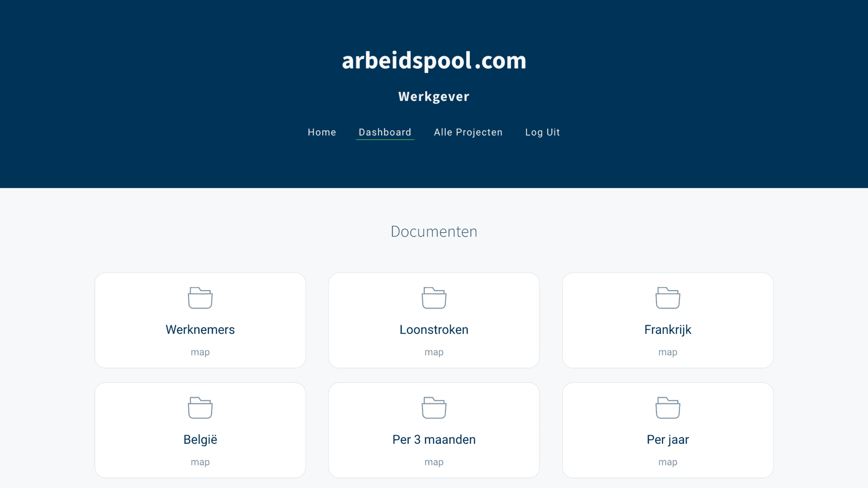Image resolution: width=868 pixels, height=488 pixels.
Task: Click the Frankrijk folder title
Action: (668, 330)
